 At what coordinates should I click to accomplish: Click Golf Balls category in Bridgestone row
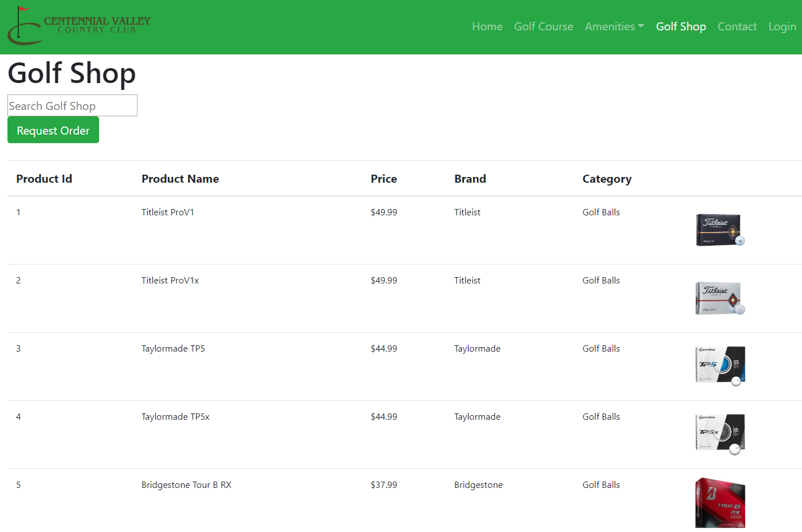tap(601, 484)
